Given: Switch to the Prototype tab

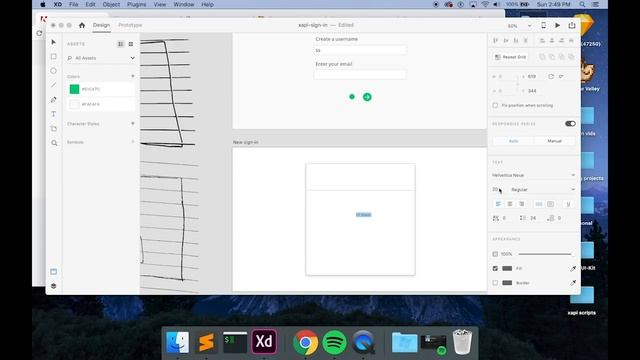Looking at the screenshot, I should (x=130, y=25).
